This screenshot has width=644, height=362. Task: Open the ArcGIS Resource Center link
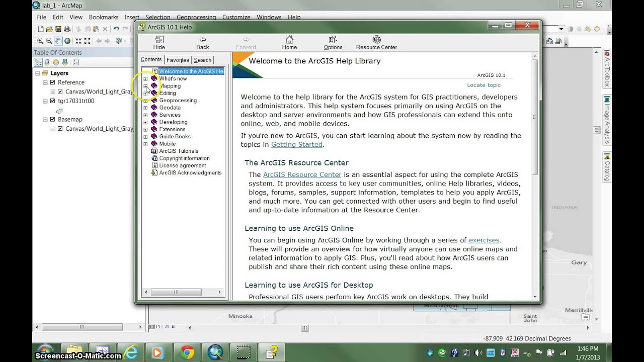(302, 174)
